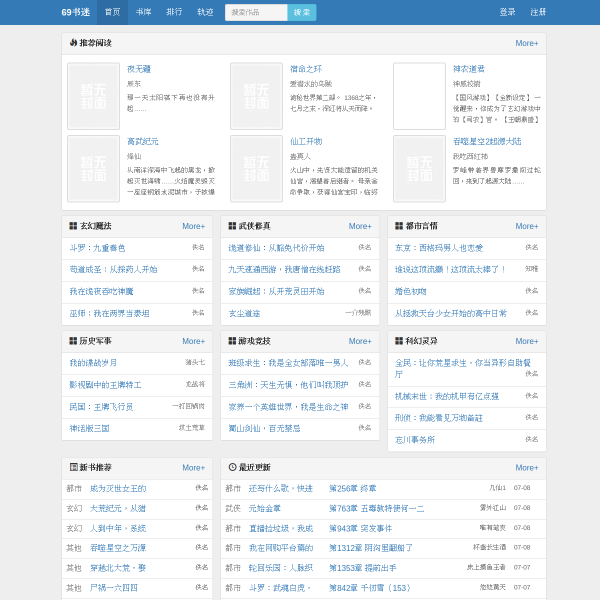Open 神话版三国
This screenshot has height=600, width=600.
89,428
